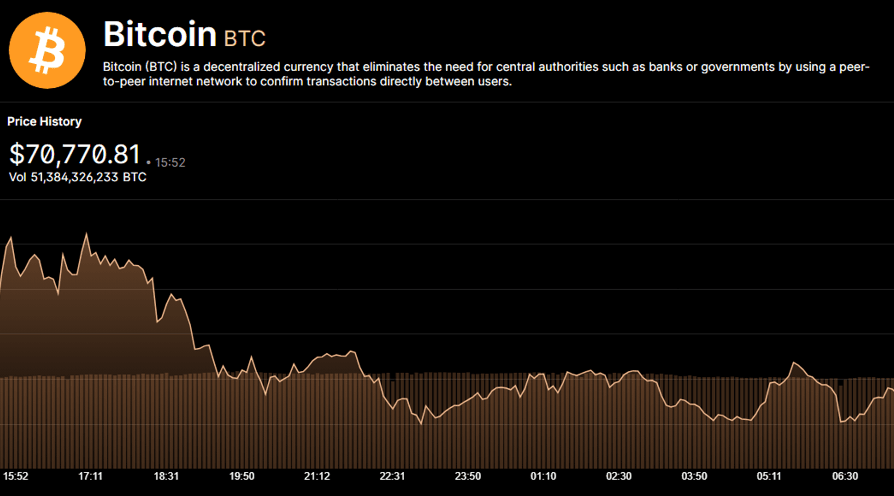The height and width of the screenshot is (496, 894).
Task: Click the BTC ticker symbol next to Bitcoin
Action: 245,39
